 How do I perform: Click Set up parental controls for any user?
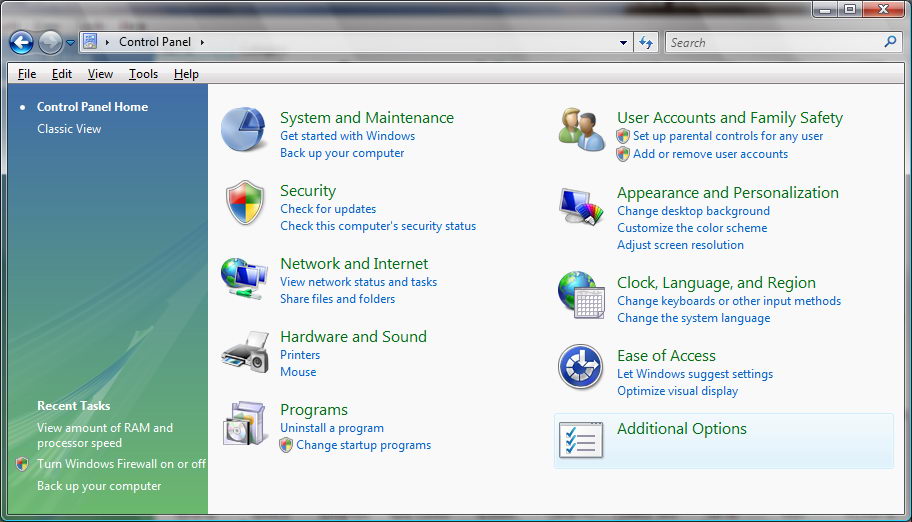tap(728, 136)
